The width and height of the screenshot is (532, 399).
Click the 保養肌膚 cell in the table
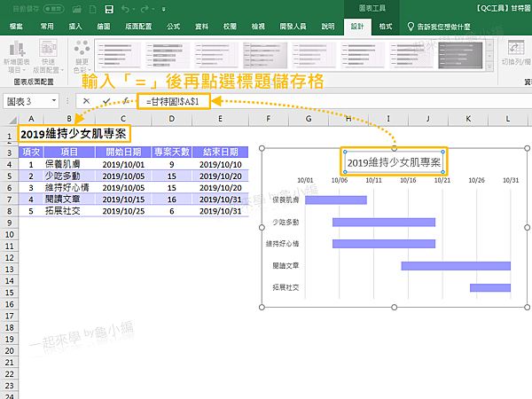pyautogui.click(x=69, y=164)
